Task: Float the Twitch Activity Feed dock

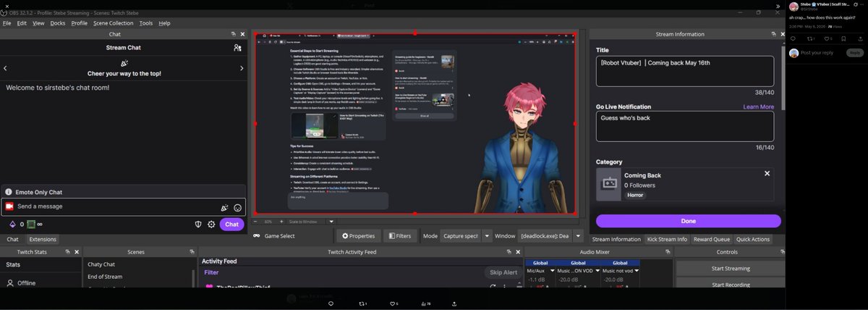Action: coord(509,252)
